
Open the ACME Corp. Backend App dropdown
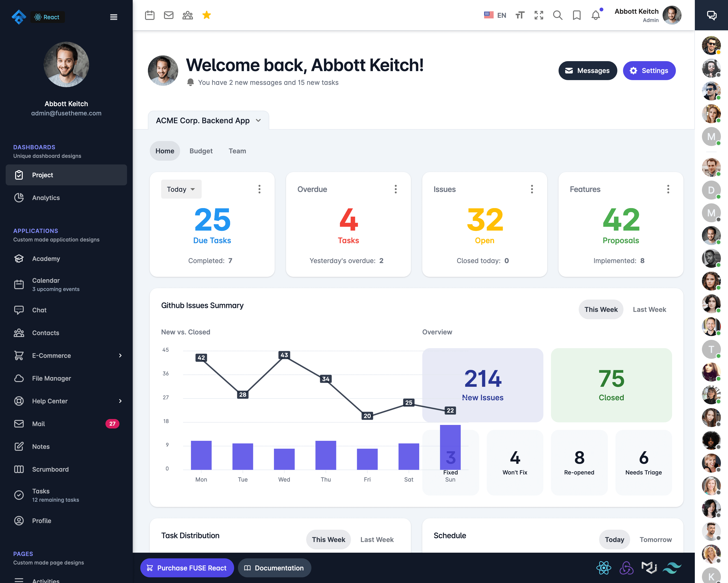pyautogui.click(x=208, y=121)
